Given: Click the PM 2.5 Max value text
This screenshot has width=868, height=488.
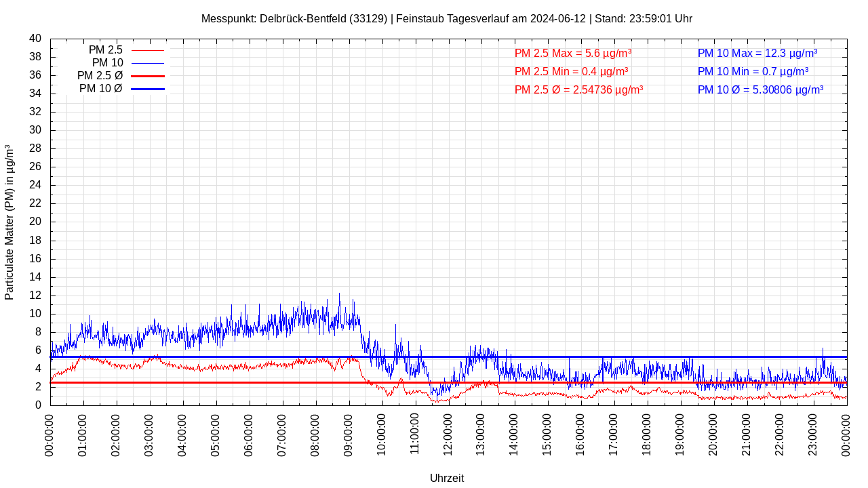Looking at the screenshot, I should pos(573,53).
